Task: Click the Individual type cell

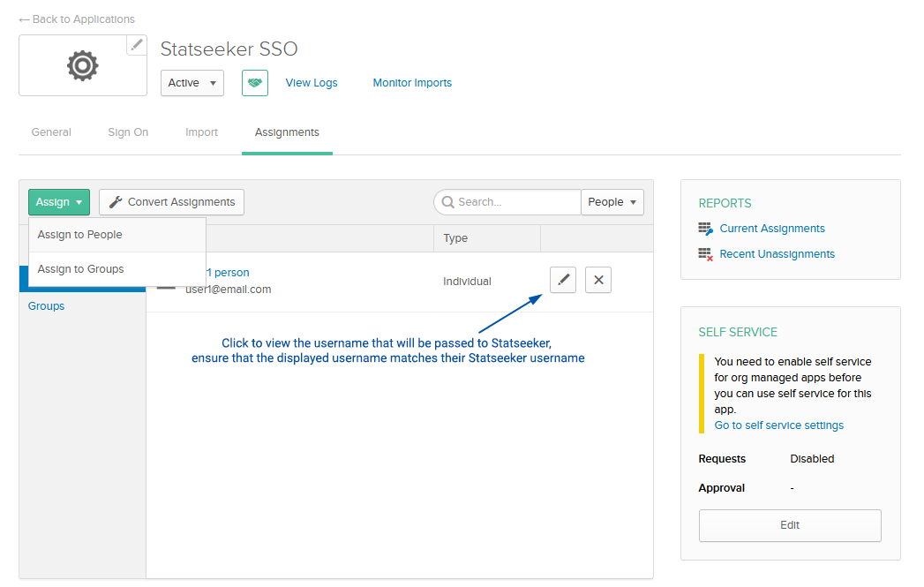Action: coord(467,282)
